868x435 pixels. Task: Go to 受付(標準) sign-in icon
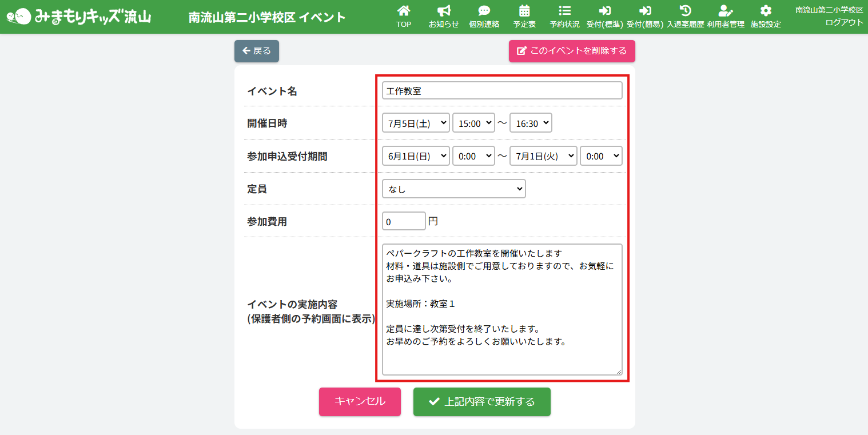[604, 11]
